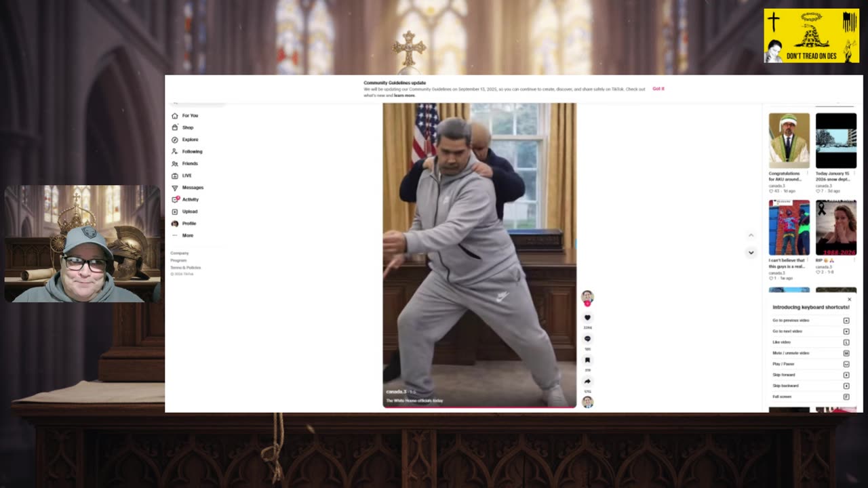Image resolution: width=868 pixels, height=488 pixels.
Task: Open canada.3 username on video caption
Action: [396, 392]
